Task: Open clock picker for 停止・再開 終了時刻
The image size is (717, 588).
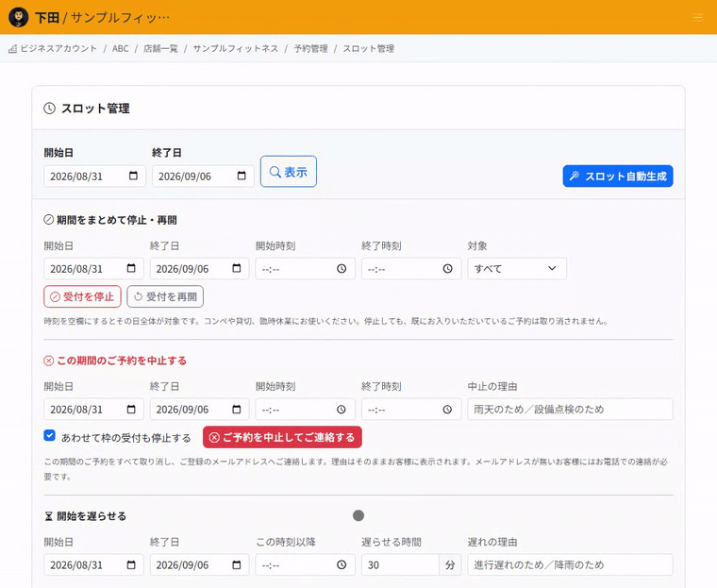Action: click(448, 269)
